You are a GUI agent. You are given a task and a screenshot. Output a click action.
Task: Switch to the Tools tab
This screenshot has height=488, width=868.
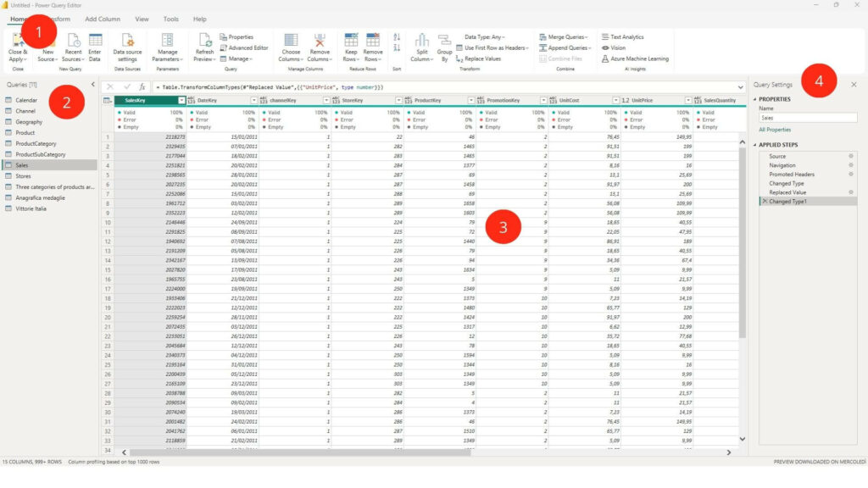coord(170,19)
